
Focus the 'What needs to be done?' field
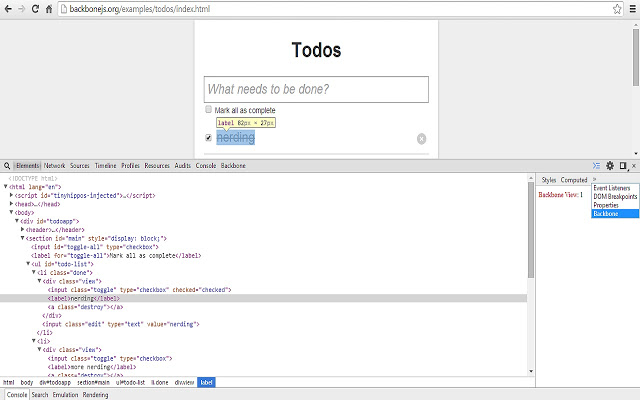point(316,89)
